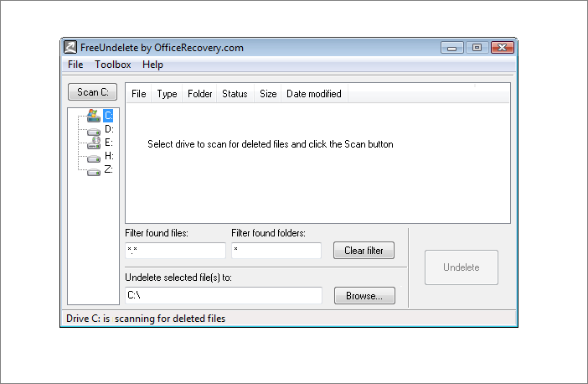This screenshot has width=588, height=384.
Task: Sort by the Date modified column header
Action: tap(314, 94)
